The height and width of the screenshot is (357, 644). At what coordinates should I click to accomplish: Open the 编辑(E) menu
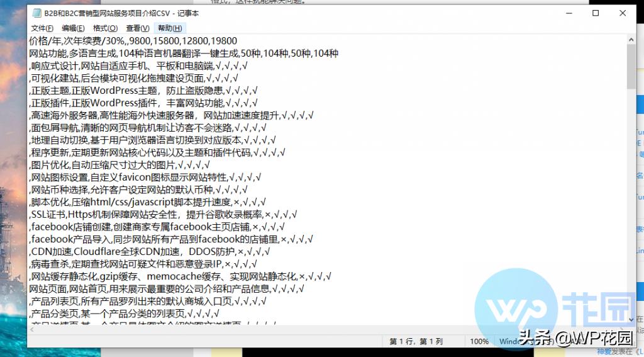[x=73, y=28]
